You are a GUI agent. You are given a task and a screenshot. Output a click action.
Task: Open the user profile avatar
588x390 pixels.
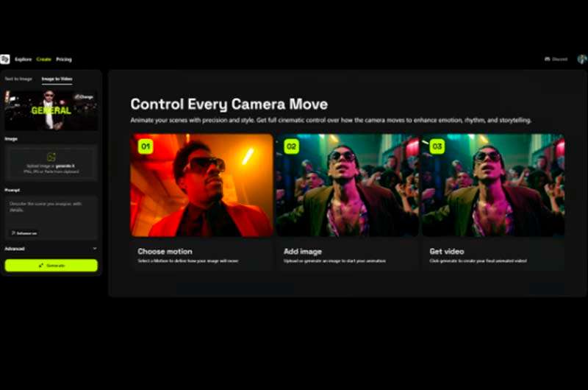tap(582, 60)
